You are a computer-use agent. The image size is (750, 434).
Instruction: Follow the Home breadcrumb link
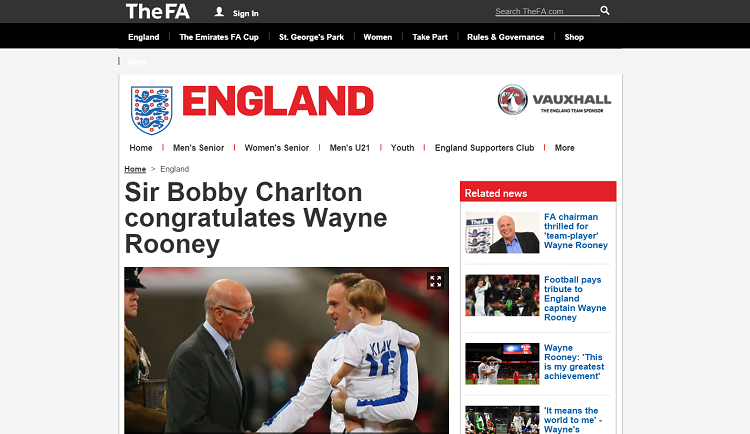[135, 169]
